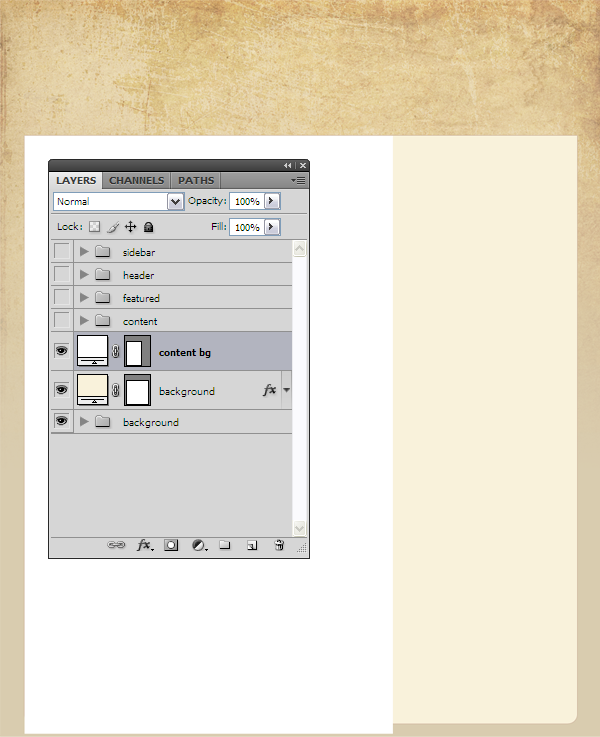This screenshot has height=737, width=600.
Task: Collapse panel with double-arrow icon
Action: pos(287,165)
